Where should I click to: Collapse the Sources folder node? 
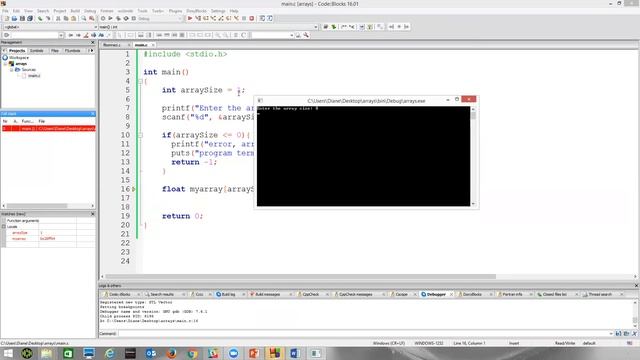pyautogui.click(x=11, y=70)
